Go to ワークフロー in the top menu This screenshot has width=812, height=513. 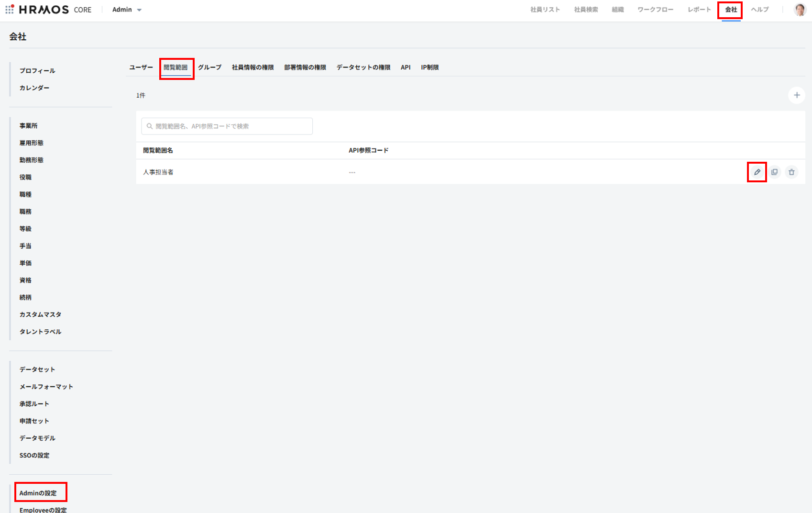click(x=655, y=10)
